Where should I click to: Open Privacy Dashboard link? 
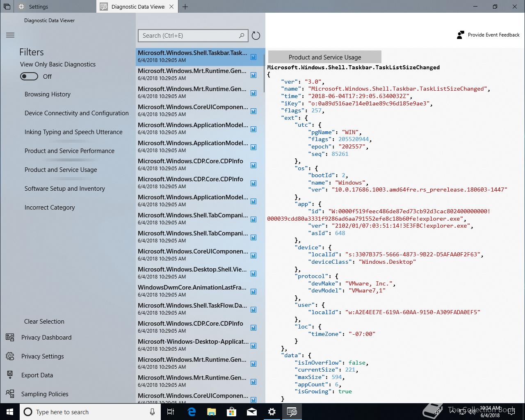pyautogui.click(x=46, y=338)
